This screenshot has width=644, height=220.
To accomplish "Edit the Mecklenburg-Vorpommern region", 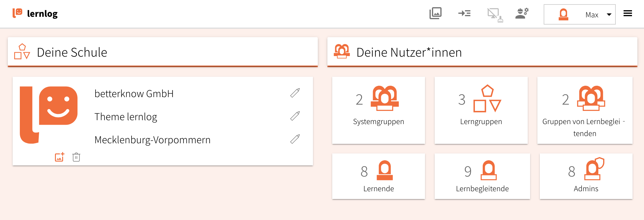I will [x=295, y=139].
